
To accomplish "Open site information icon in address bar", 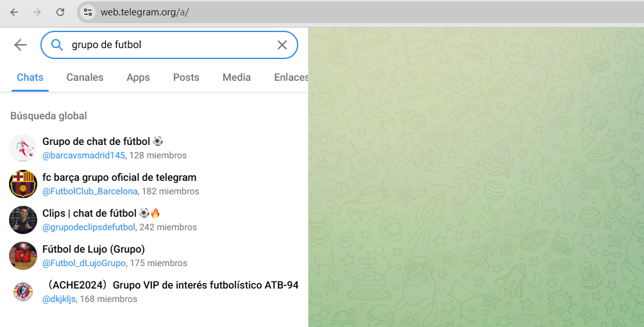I will coord(88,12).
